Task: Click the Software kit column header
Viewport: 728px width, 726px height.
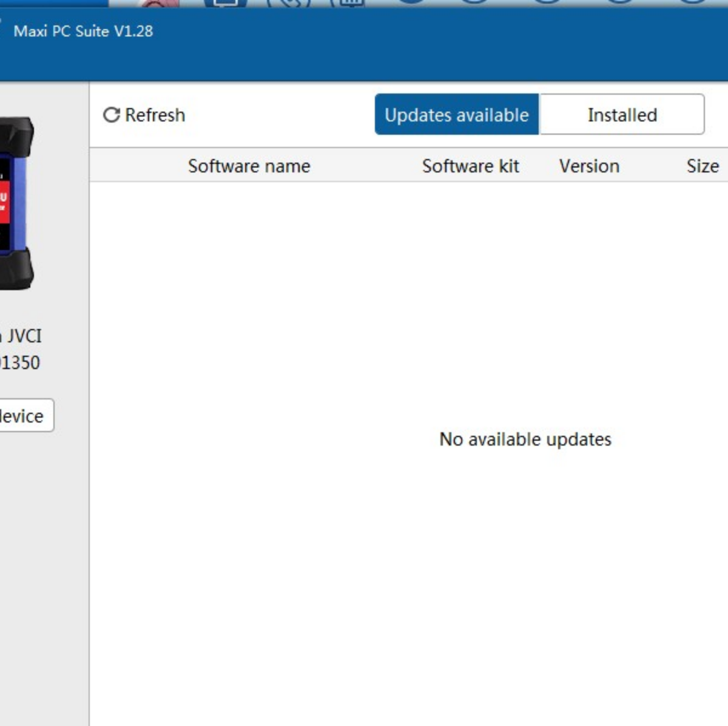Action: click(470, 166)
